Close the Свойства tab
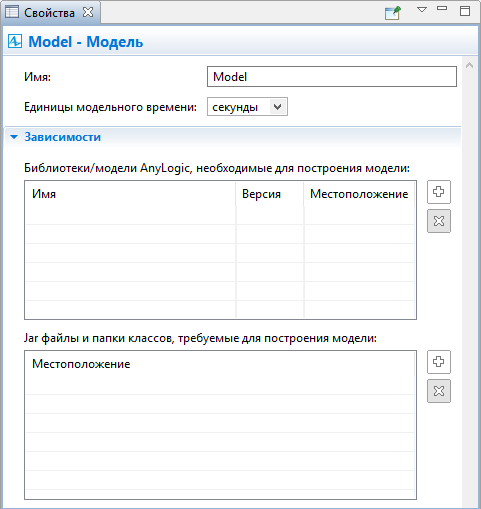 point(88,12)
